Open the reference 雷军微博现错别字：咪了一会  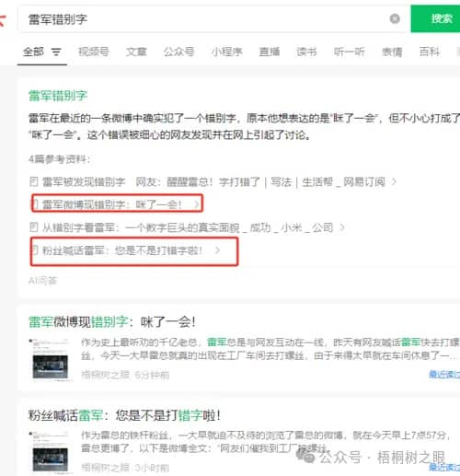point(111,204)
